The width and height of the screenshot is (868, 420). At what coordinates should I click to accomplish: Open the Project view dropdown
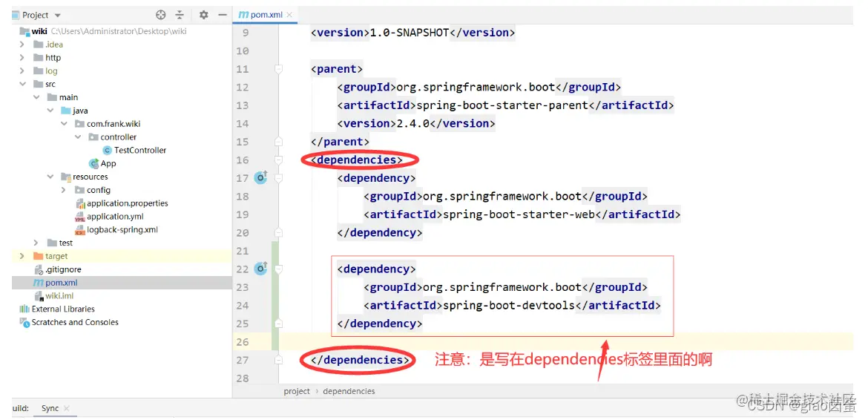[x=58, y=16]
